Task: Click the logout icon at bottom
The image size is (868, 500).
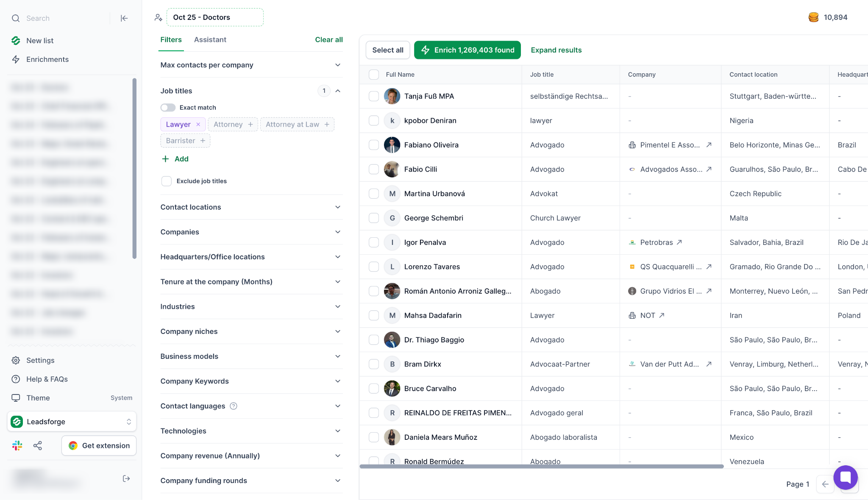Action: coord(126,478)
